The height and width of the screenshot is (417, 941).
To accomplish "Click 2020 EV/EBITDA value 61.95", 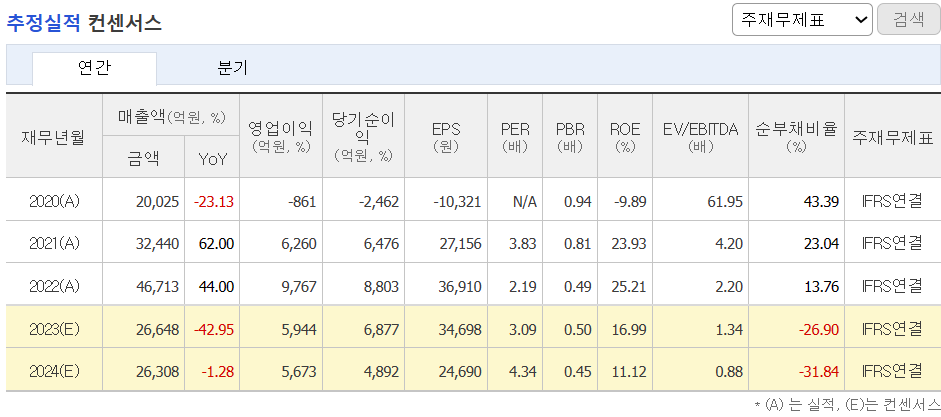I will click(x=724, y=202).
